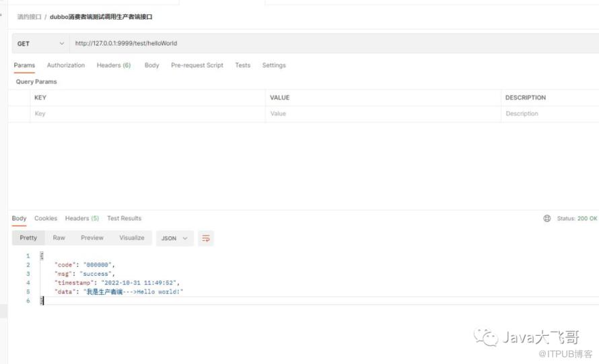Click the request URL field
Viewport: 599px width, 364px height.
(323, 44)
